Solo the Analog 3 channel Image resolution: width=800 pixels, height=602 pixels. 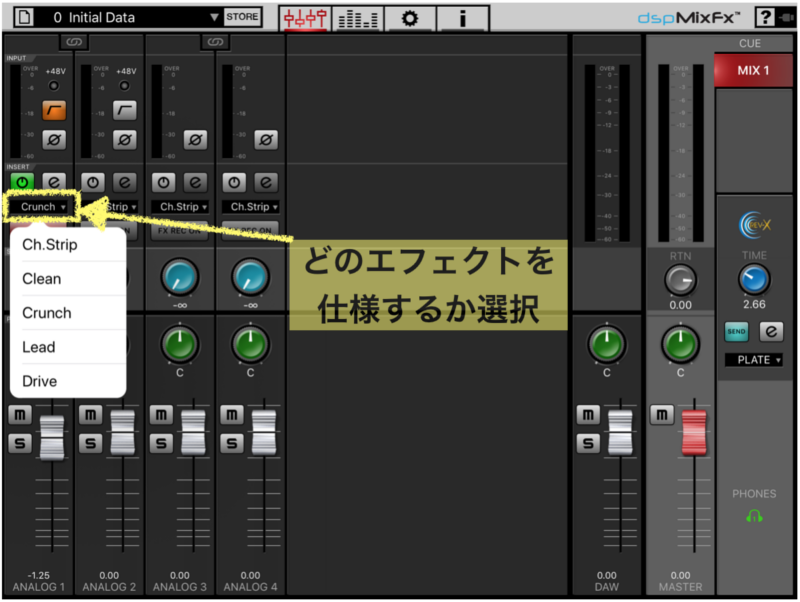(161, 443)
